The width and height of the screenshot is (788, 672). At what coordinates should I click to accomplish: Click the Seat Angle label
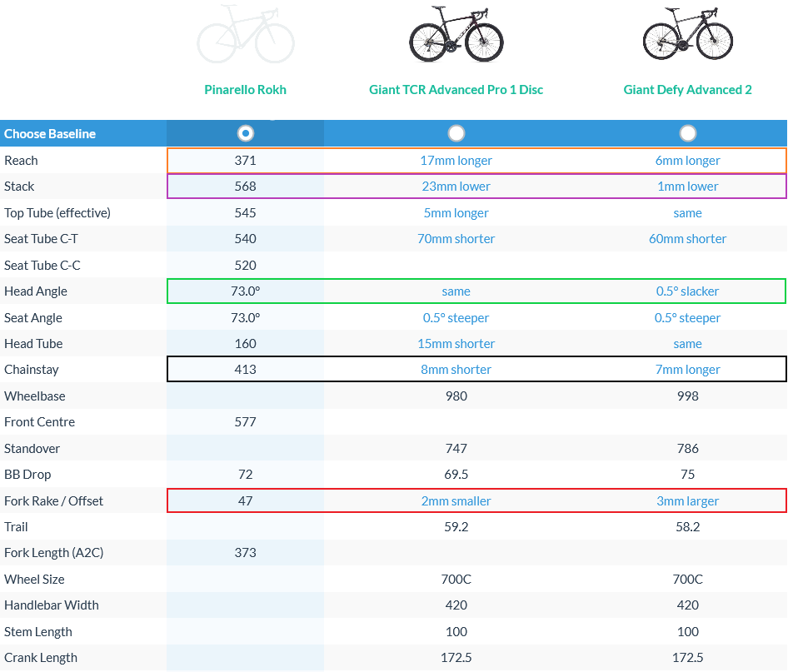click(x=33, y=318)
